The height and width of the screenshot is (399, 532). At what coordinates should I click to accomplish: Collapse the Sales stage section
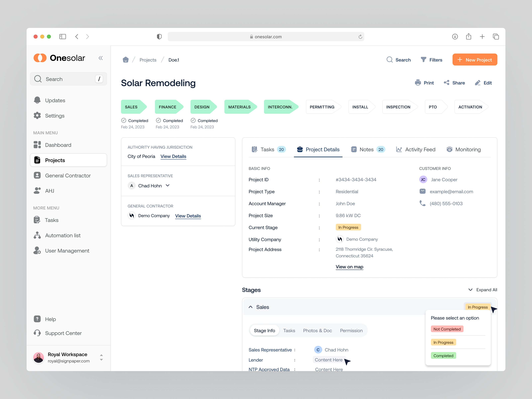pos(250,307)
